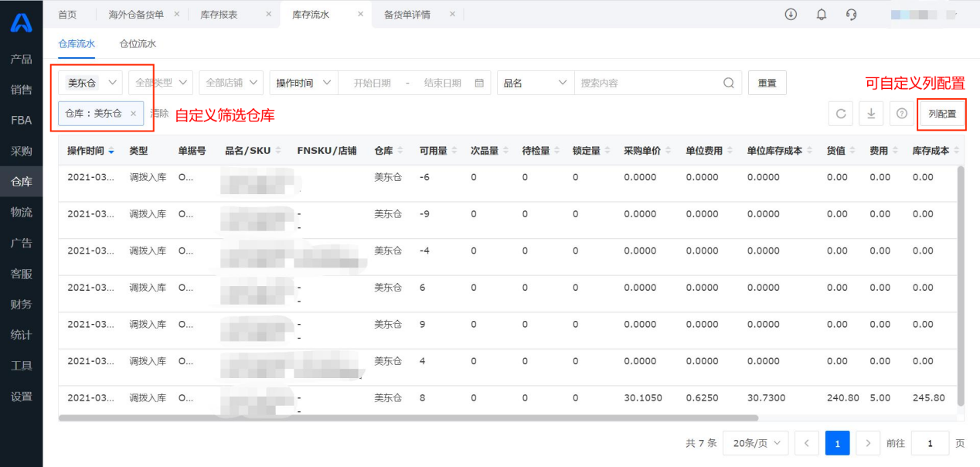Open 工具 in the sidebar

[x=21, y=366]
